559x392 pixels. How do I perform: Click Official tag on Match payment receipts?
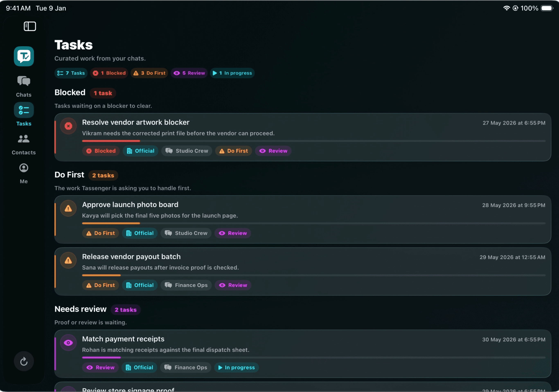click(139, 368)
